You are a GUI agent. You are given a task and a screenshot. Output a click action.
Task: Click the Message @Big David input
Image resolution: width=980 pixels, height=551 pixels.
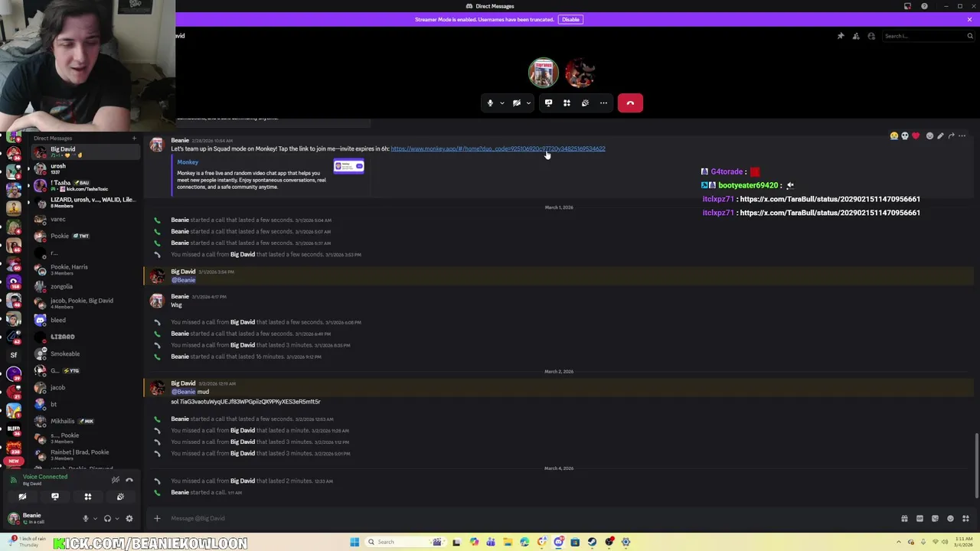(528, 519)
